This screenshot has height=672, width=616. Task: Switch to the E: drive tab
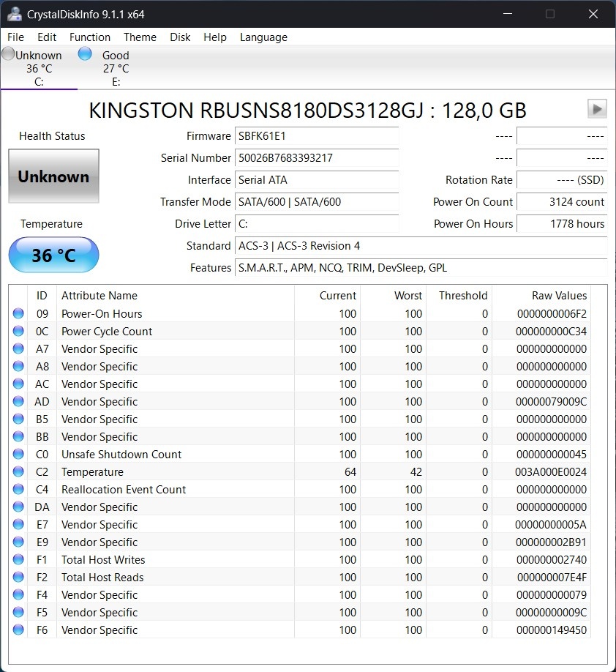(116, 69)
